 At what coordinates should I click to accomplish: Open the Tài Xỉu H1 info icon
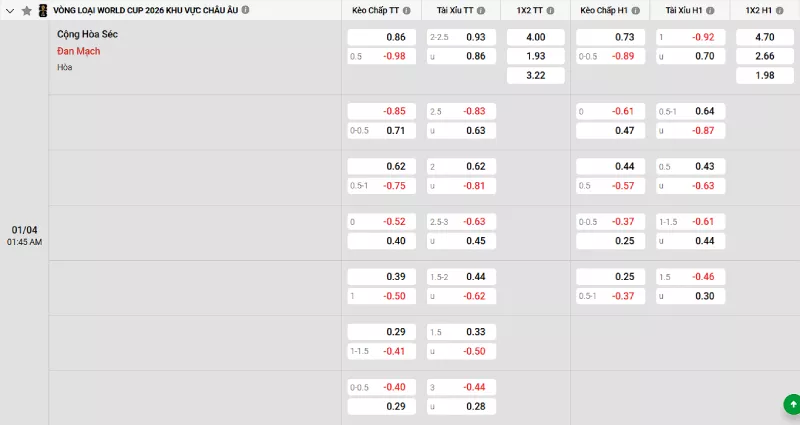[710, 10]
